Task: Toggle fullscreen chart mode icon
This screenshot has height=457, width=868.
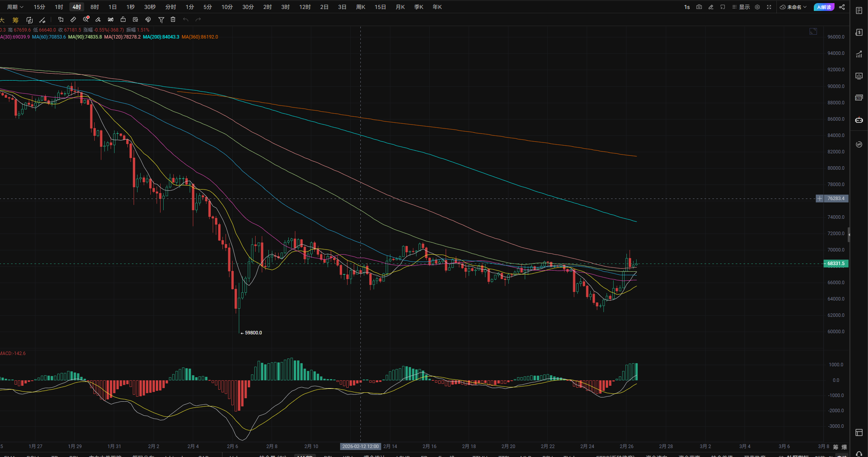Action: pyautogui.click(x=769, y=7)
